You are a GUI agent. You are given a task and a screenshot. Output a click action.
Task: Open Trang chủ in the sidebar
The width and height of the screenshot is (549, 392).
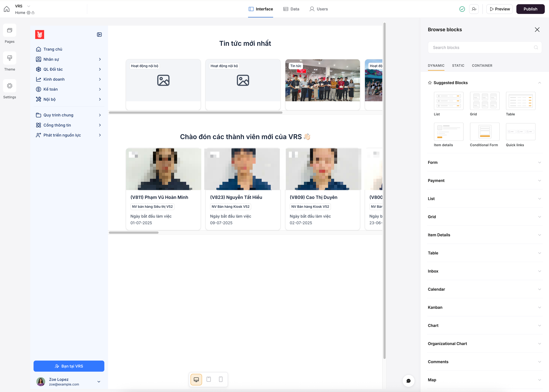click(69, 49)
